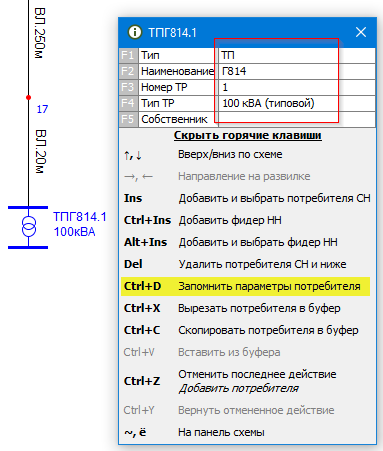Image resolution: width=383 pixels, height=451 pixels.
Task: Click the Del shortcut label
Action: point(133,264)
